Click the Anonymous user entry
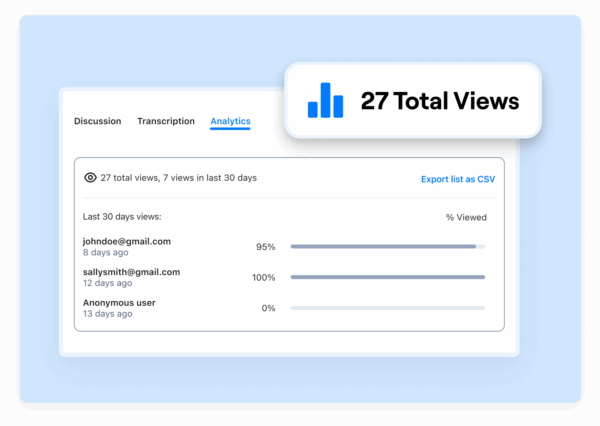600x426 pixels. click(119, 302)
